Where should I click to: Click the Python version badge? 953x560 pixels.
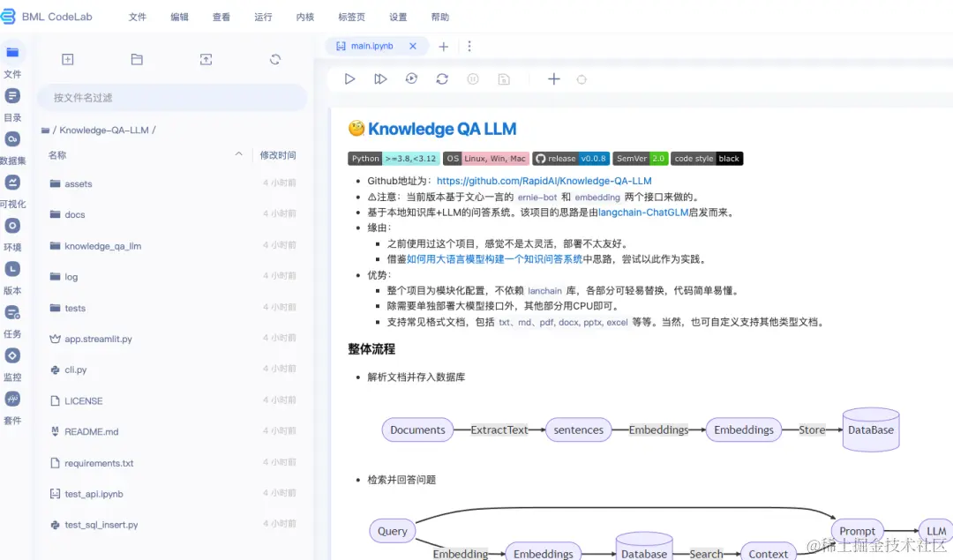tap(394, 159)
